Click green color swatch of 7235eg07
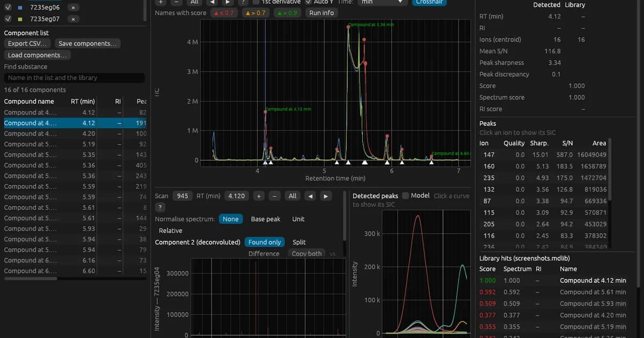Screen dimensions: 644x338 point(20,19)
